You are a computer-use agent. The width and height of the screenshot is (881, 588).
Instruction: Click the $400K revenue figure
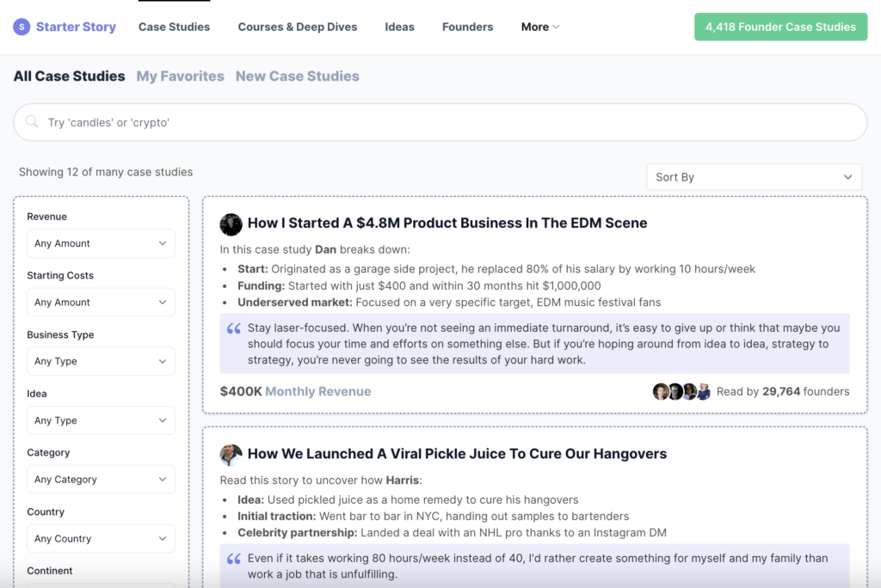click(241, 391)
